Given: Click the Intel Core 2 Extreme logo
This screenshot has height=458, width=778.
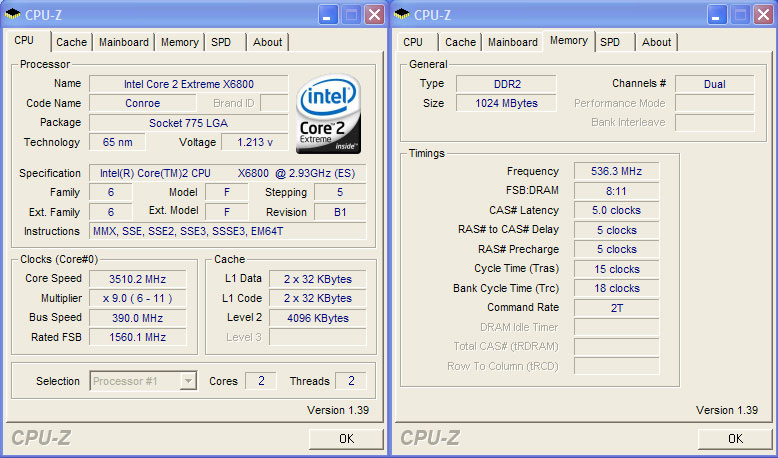Looking at the screenshot, I should [328, 114].
